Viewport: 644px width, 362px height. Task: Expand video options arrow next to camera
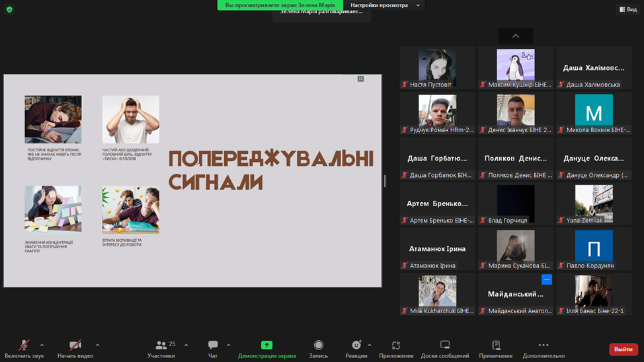point(97,345)
